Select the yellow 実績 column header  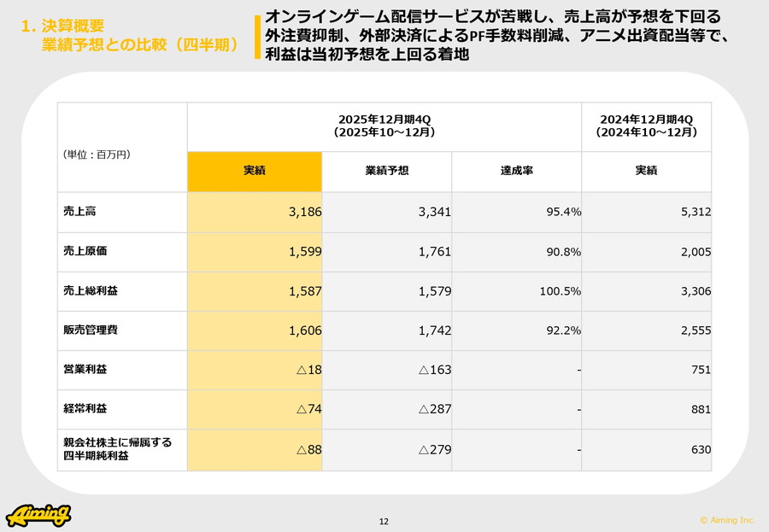pyautogui.click(x=255, y=171)
